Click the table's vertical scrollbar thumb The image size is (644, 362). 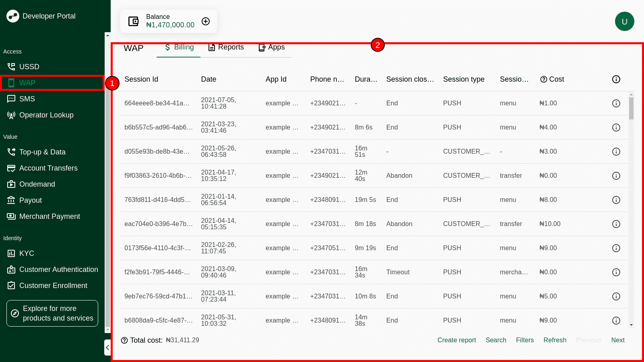pos(631,108)
